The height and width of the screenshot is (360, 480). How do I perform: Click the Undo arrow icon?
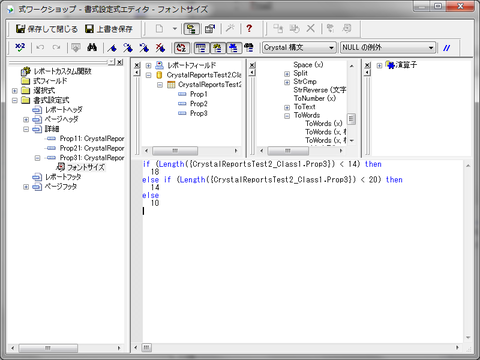click(40, 48)
